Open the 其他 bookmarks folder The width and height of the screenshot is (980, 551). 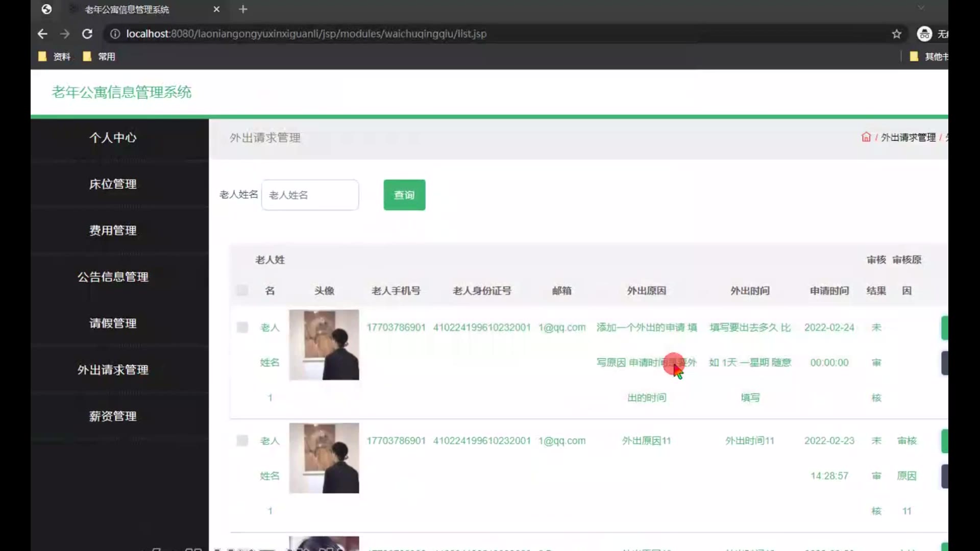coord(929,57)
